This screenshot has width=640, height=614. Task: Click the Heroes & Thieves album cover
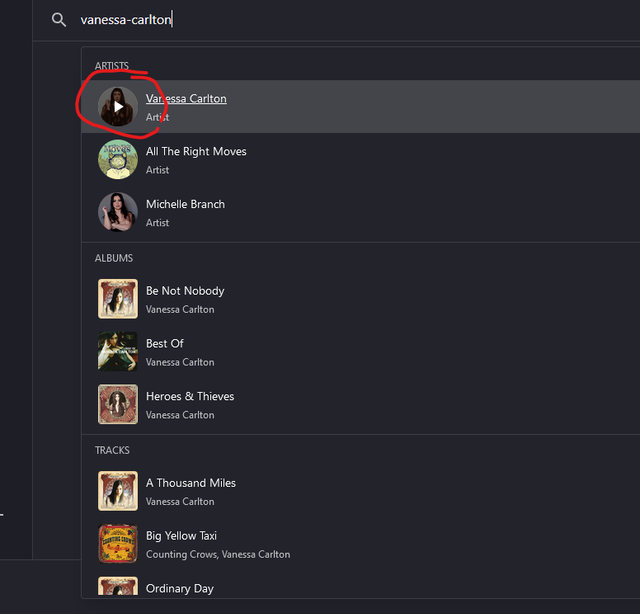[118, 404]
